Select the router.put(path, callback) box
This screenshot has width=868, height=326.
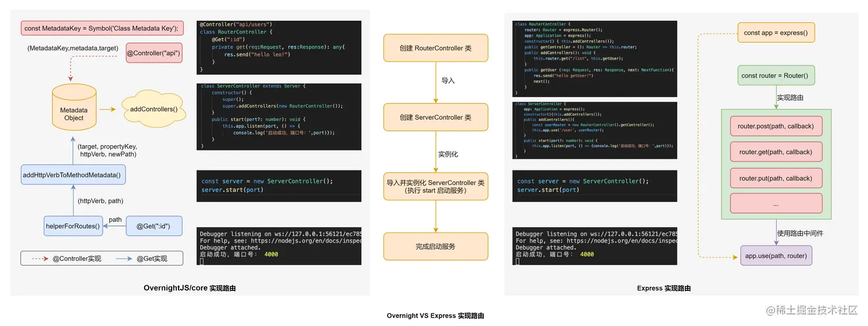[776, 178]
